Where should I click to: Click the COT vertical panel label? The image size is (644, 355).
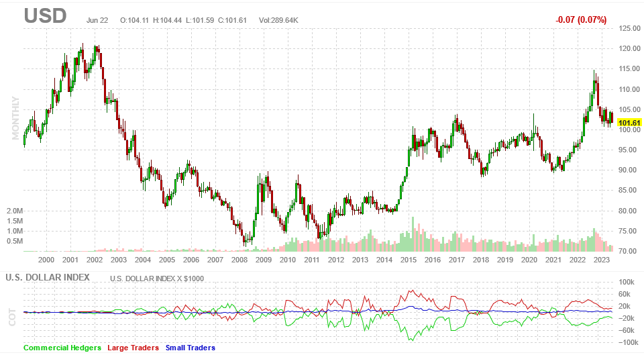(12, 317)
